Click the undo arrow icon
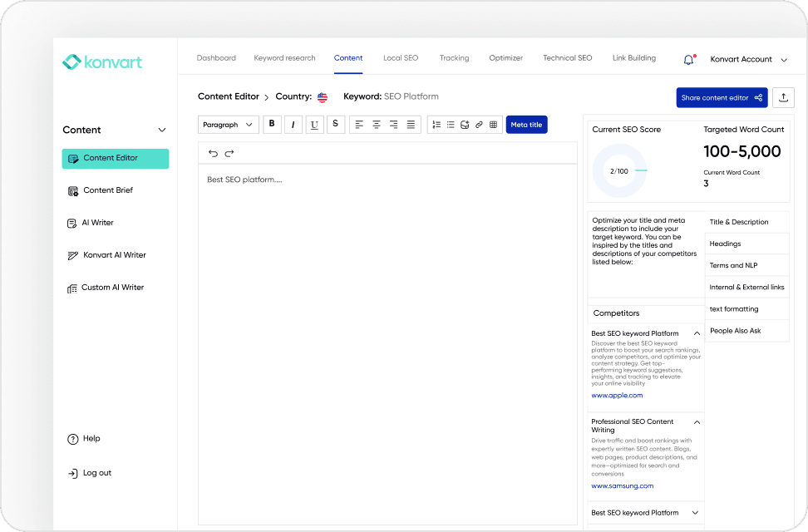Viewport: 808px width, 532px height. tap(213, 153)
